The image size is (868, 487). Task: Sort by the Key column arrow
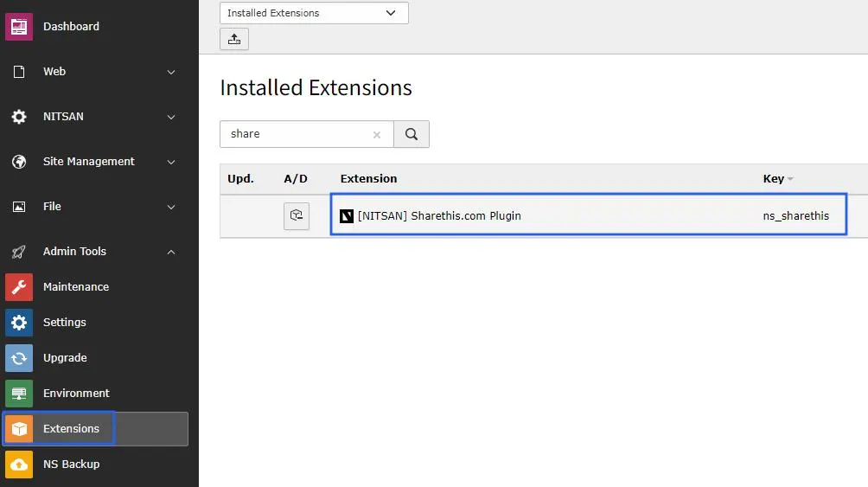click(790, 178)
